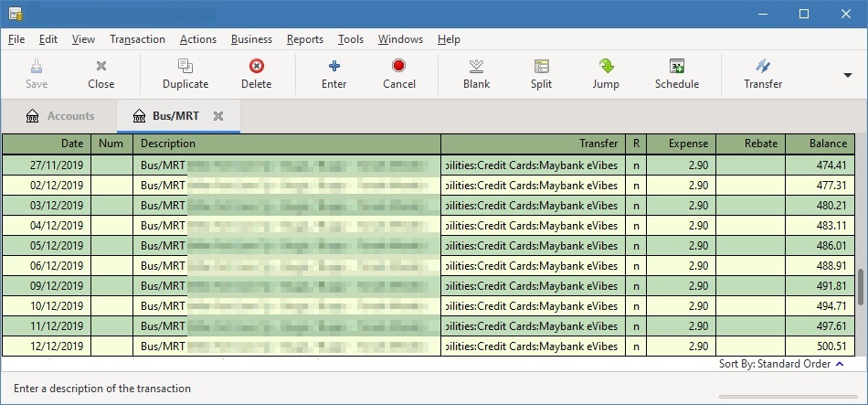This screenshot has width=868, height=405.
Task: Click balance value 477.31
Action: pyautogui.click(x=831, y=186)
